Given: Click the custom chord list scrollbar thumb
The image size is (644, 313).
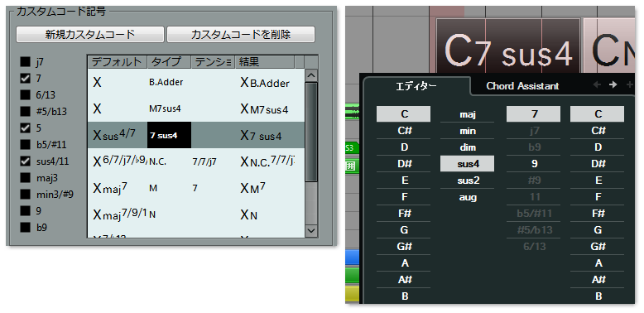Looking at the screenshot, I should [x=312, y=132].
